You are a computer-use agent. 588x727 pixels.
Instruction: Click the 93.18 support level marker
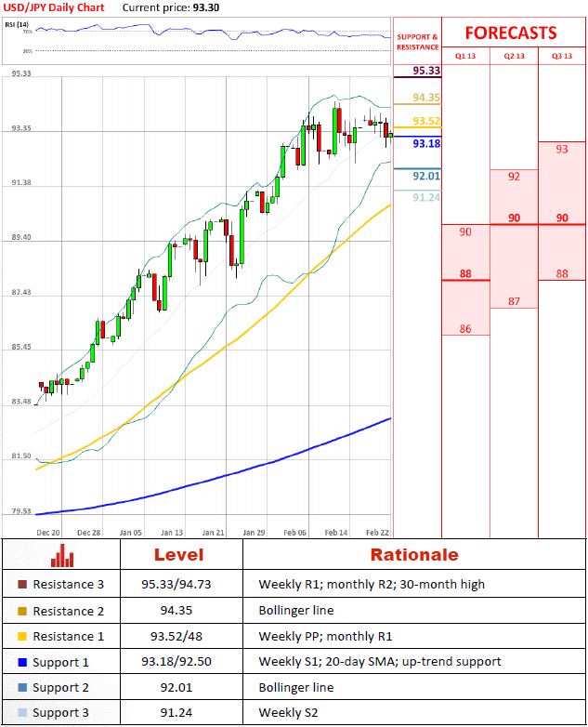(x=426, y=143)
